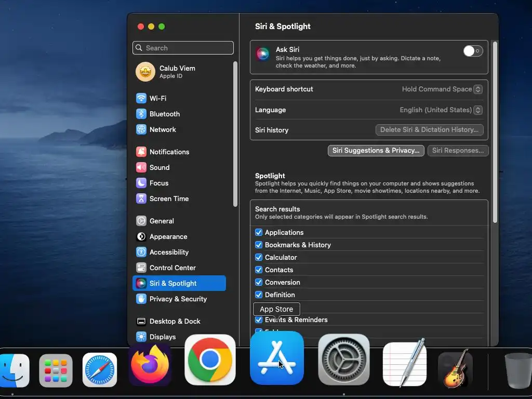Click Delete Siri & Dictation History button

click(x=429, y=130)
